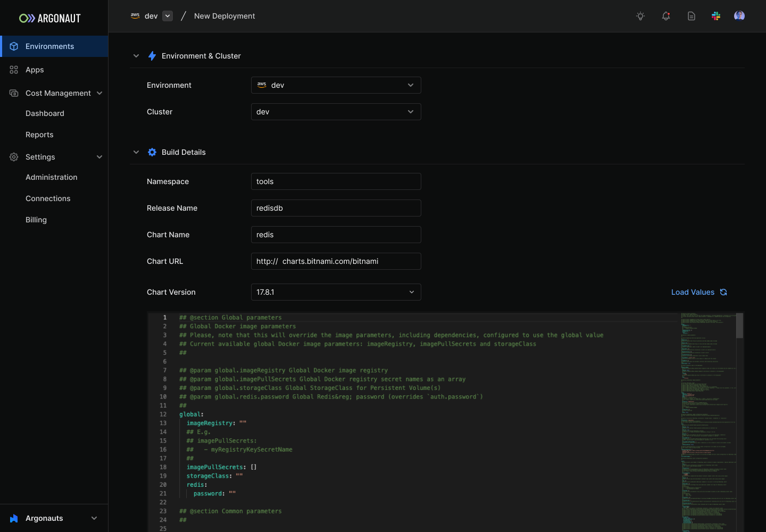766x532 pixels.
Task: Open the Settings menu in the sidebar
Action: [40, 157]
